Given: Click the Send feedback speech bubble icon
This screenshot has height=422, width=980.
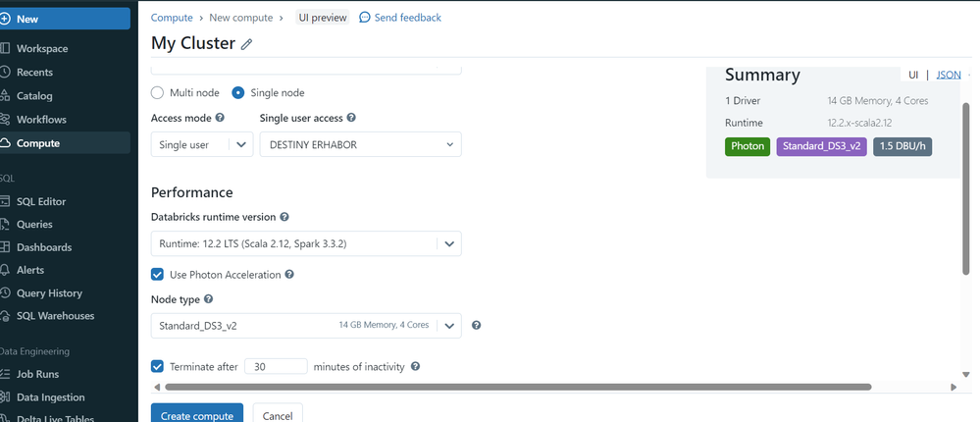Looking at the screenshot, I should coord(364,18).
